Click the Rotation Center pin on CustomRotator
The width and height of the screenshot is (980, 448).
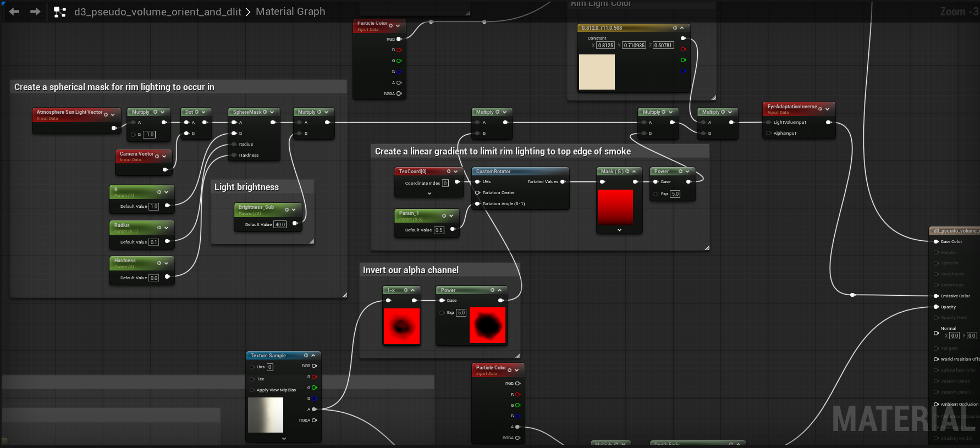click(477, 192)
